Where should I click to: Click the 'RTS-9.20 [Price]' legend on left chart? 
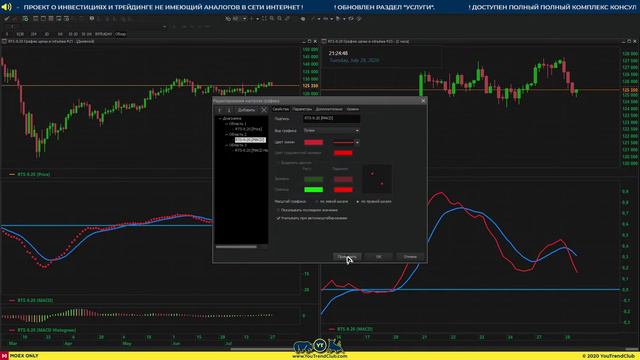click(x=33, y=174)
